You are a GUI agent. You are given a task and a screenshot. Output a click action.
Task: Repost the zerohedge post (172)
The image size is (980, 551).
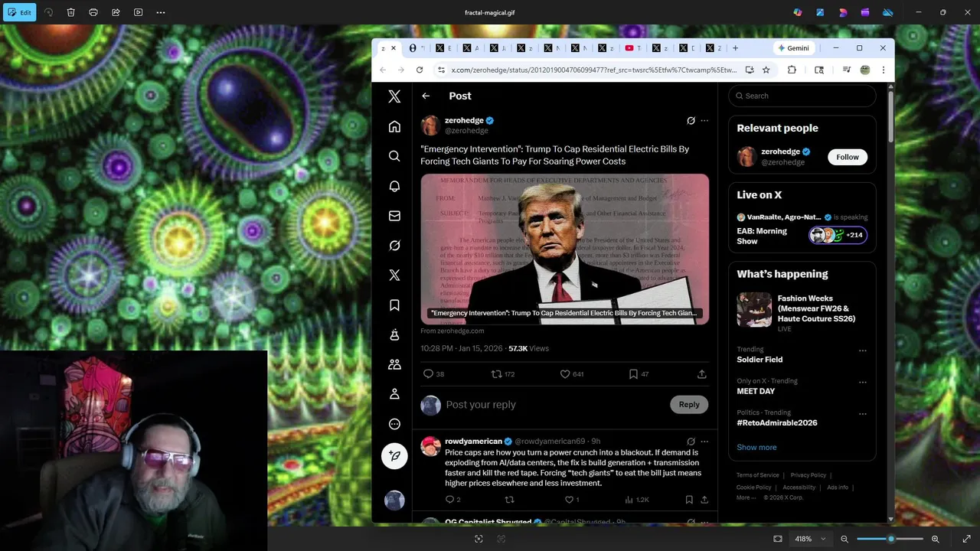[503, 374]
